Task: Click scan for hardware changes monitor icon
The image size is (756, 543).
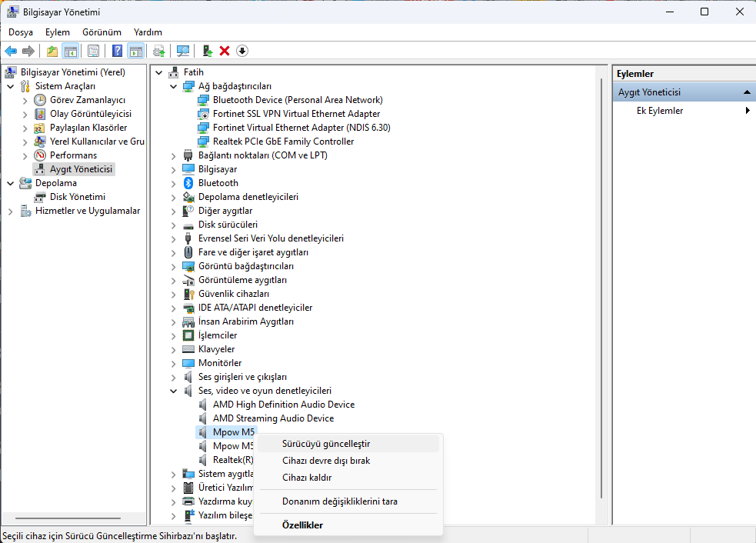Action: coord(183,51)
